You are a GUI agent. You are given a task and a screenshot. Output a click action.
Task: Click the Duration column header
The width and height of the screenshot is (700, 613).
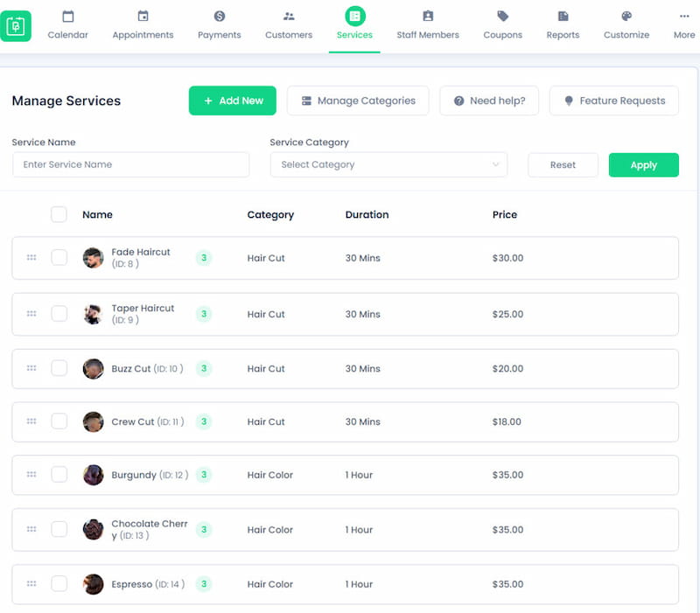367,214
